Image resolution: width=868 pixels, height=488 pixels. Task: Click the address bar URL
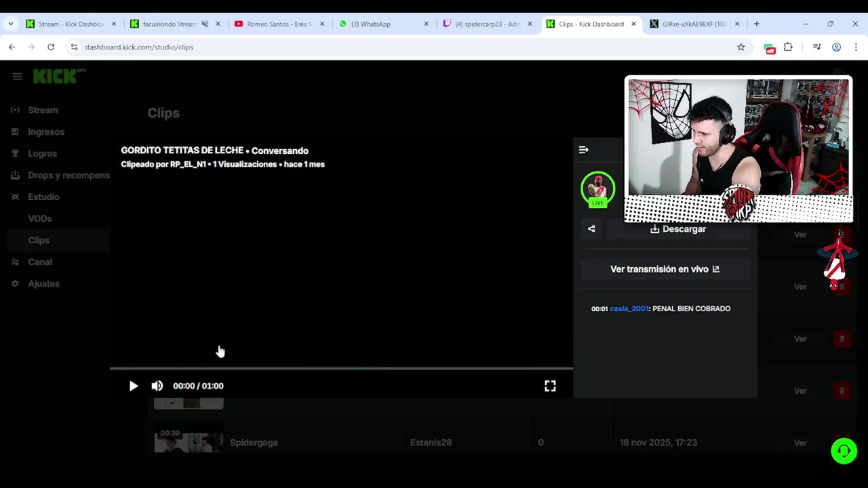pos(139,47)
